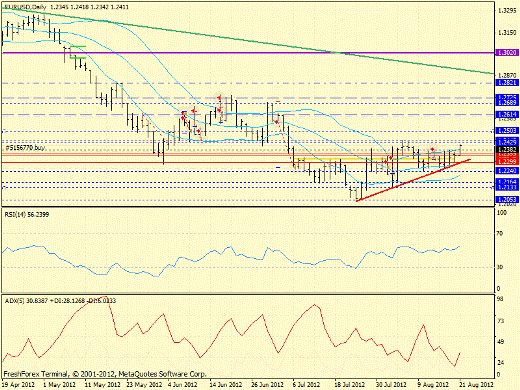Click the 6 Jul 2012 date label
Screen dimensions: 520x390
307,384
